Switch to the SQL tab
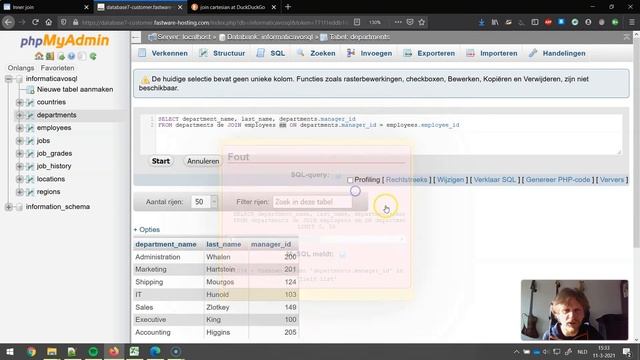 pos(271,53)
